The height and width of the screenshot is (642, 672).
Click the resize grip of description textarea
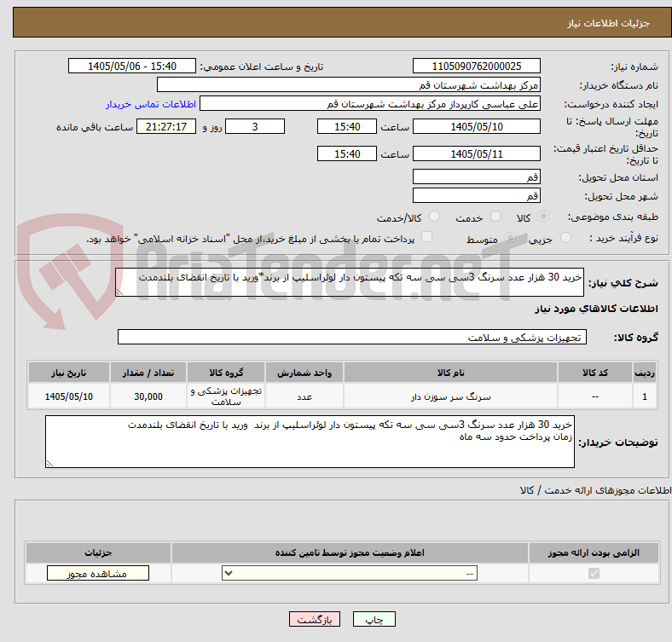[x=119, y=292]
